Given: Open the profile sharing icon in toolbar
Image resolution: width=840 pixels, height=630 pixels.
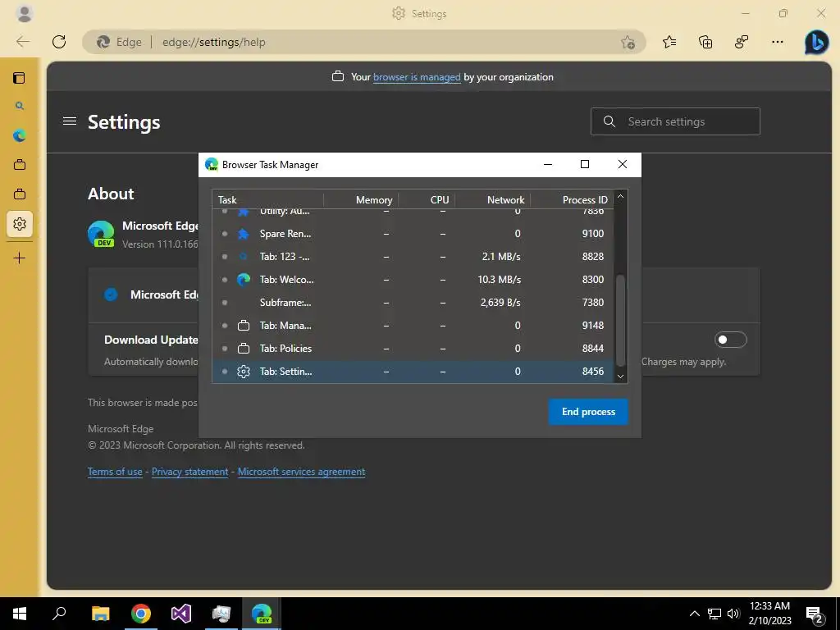Looking at the screenshot, I should [742, 42].
